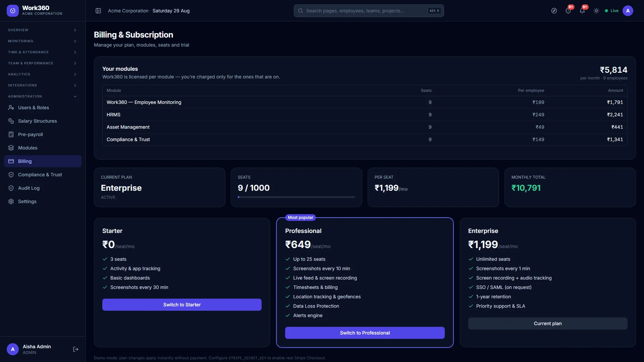Open the Modules page

[43, 148]
